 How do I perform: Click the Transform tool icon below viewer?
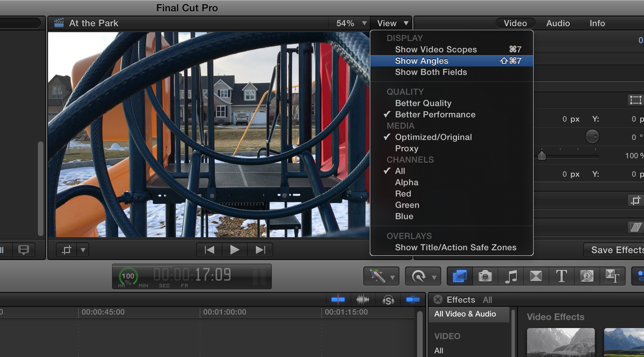tap(66, 250)
